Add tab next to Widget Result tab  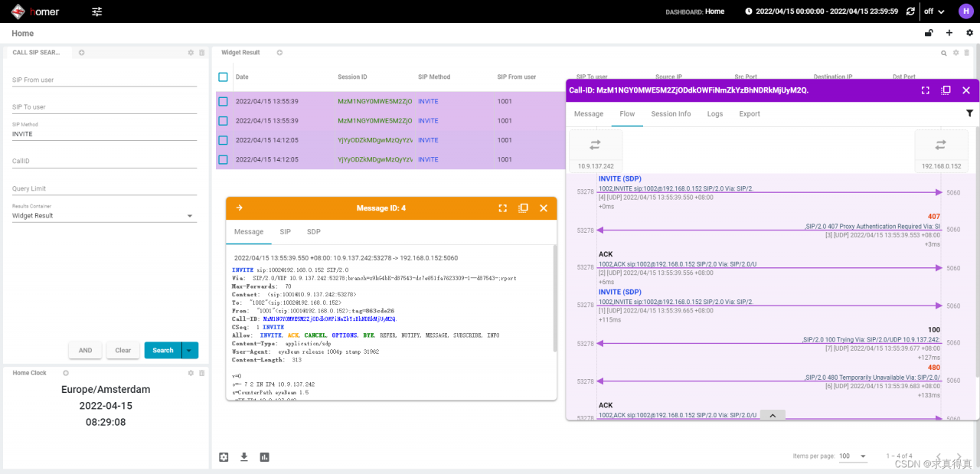point(279,53)
